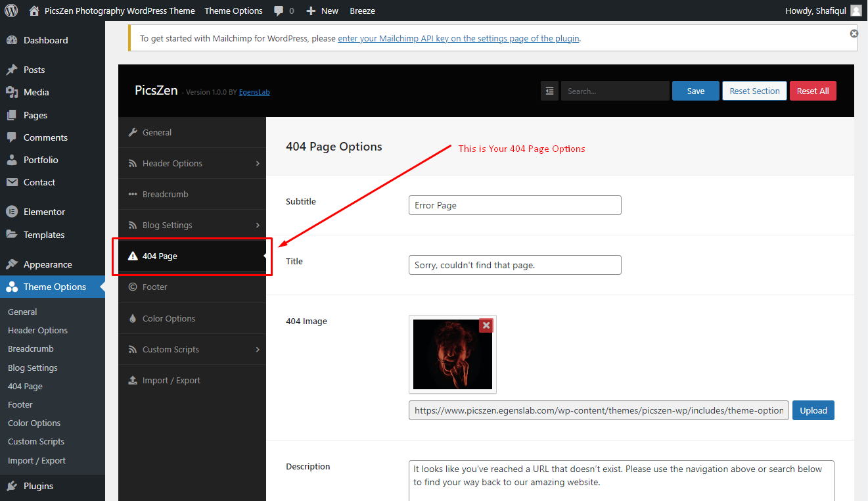Open the comments bubble in admin bar
Screen dimensions: 868x501
tap(279, 11)
